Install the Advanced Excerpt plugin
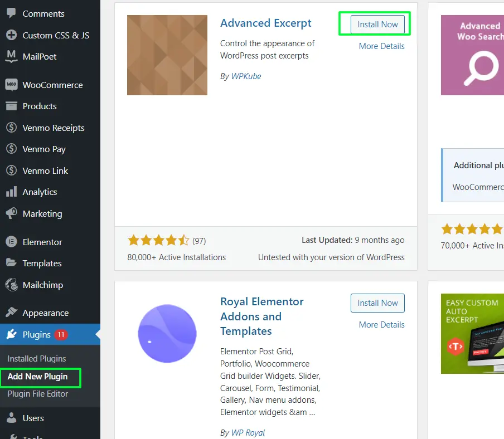This screenshot has width=504, height=439. coord(377,25)
